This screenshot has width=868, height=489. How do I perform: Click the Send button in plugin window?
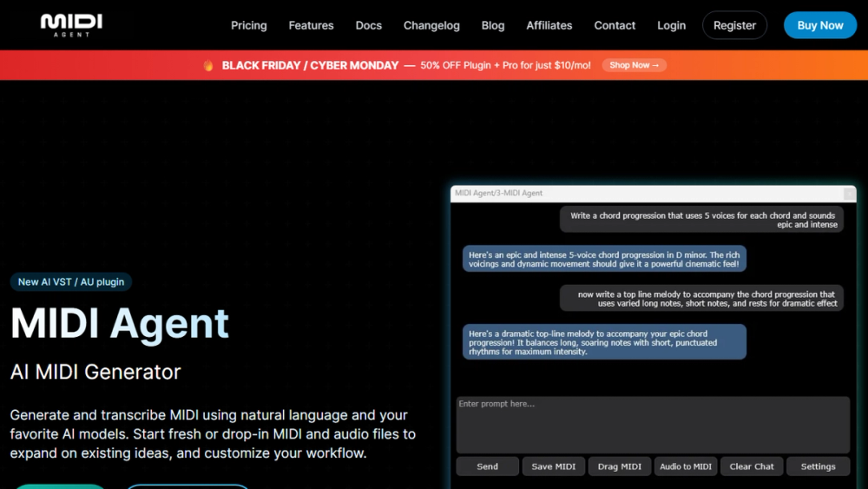[x=487, y=466]
